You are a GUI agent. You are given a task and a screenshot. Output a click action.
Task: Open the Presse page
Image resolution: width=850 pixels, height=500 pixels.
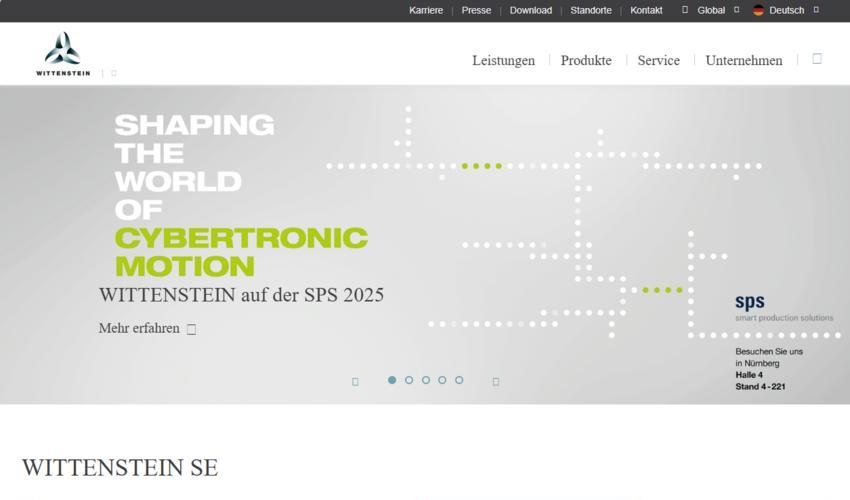[476, 10]
